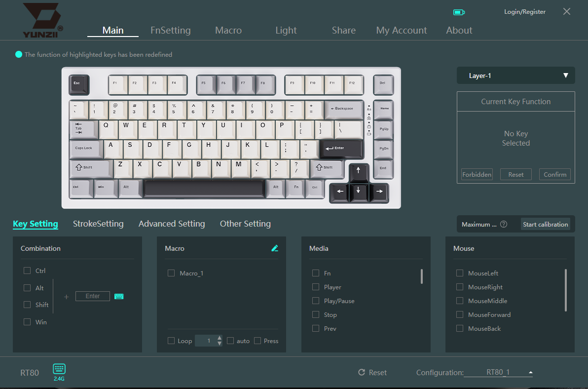Screen dimensions: 588x389
Task: Click the Forbidden button
Action: pos(477,174)
